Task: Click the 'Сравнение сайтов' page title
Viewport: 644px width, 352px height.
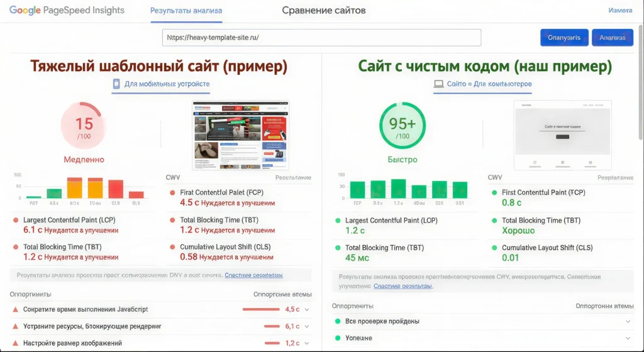Action: 324,10
